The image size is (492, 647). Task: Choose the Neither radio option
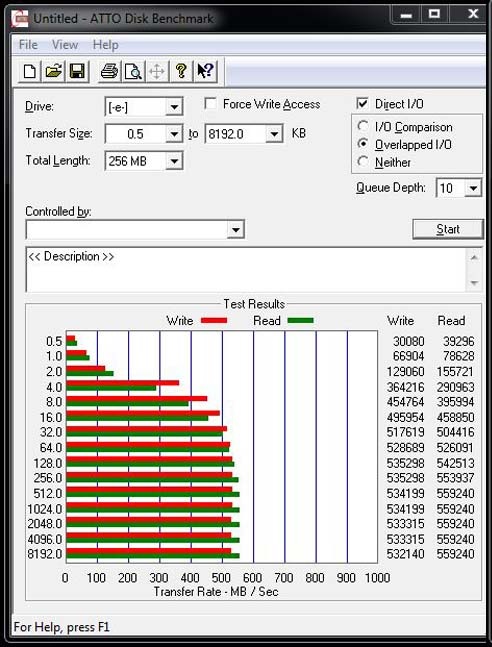[363, 162]
